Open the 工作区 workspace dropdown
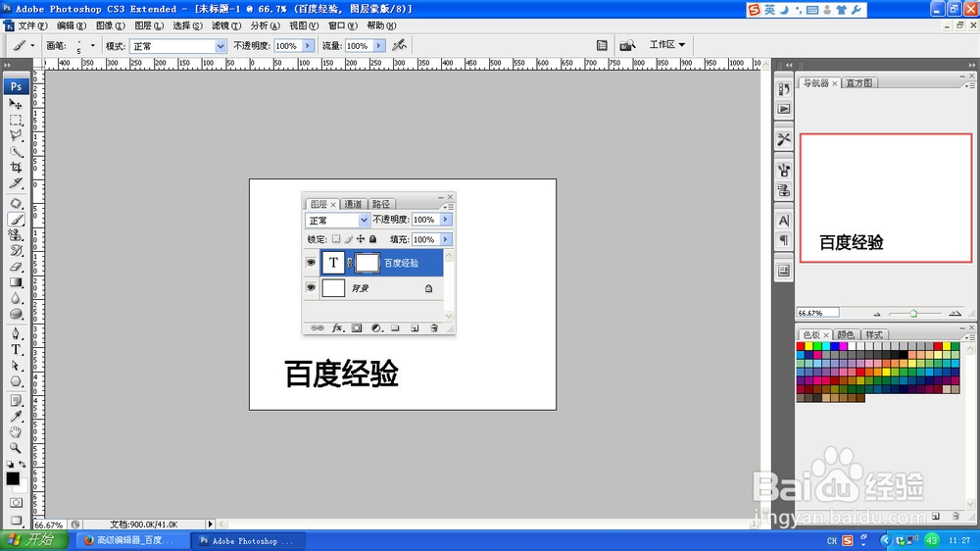This screenshot has height=551, width=980. pyautogui.click(x=666, y=44)
